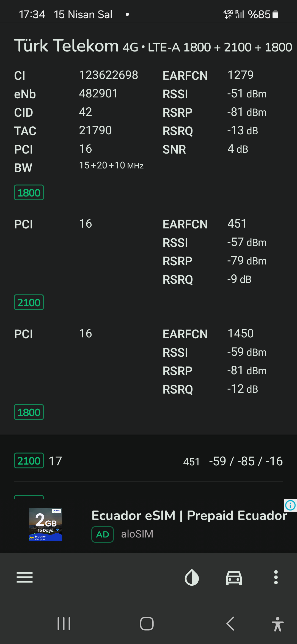Enable drive mode via the car icon
The image size is (297, 644).
click(234, 577)
